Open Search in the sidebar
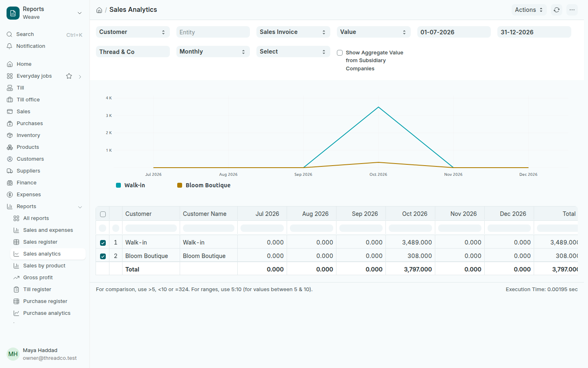This screenshot has width=588, height=368. click(x=45, y=34)
